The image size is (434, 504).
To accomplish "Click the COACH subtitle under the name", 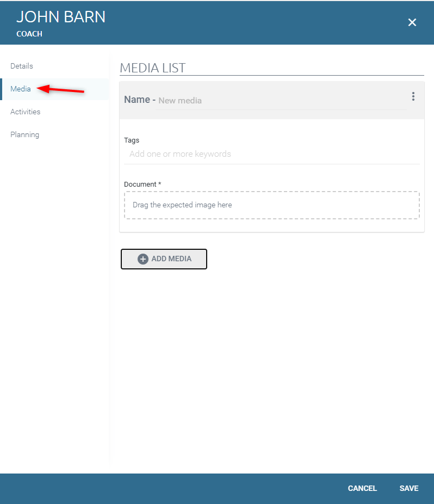I will click(29, 34).
